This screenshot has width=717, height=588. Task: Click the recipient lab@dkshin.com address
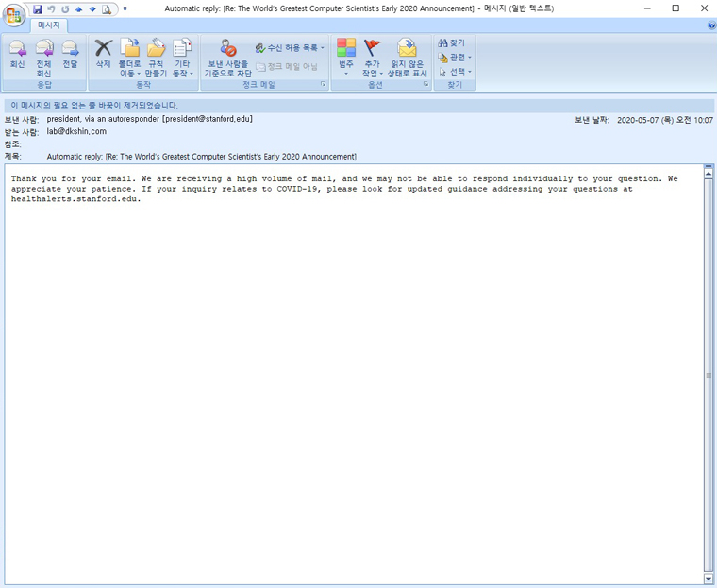76,131
